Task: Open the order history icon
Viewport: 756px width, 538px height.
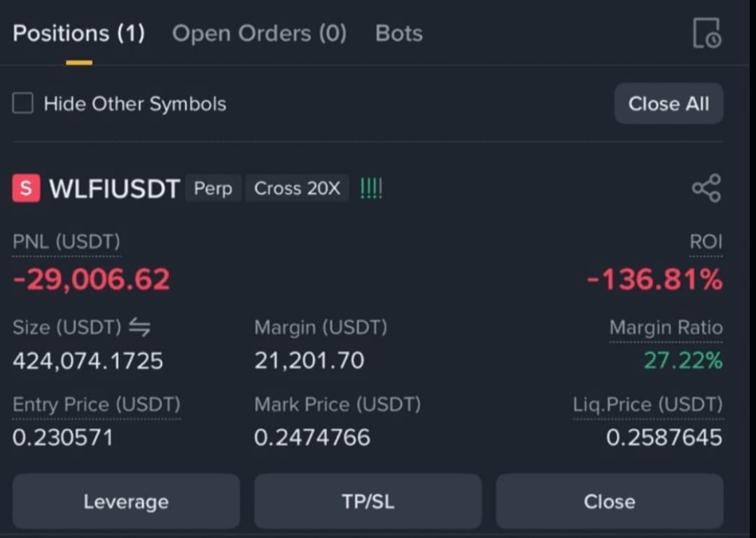Action: 707,33
